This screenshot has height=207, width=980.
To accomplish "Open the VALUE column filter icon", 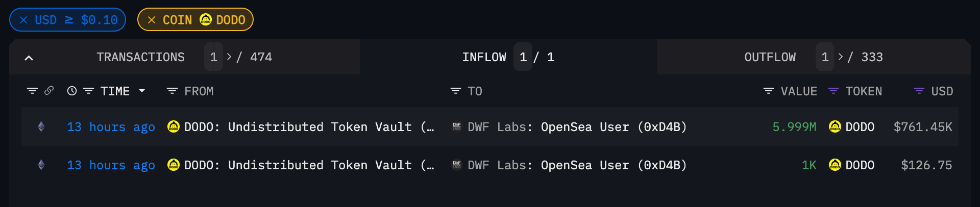I will 768,91.
